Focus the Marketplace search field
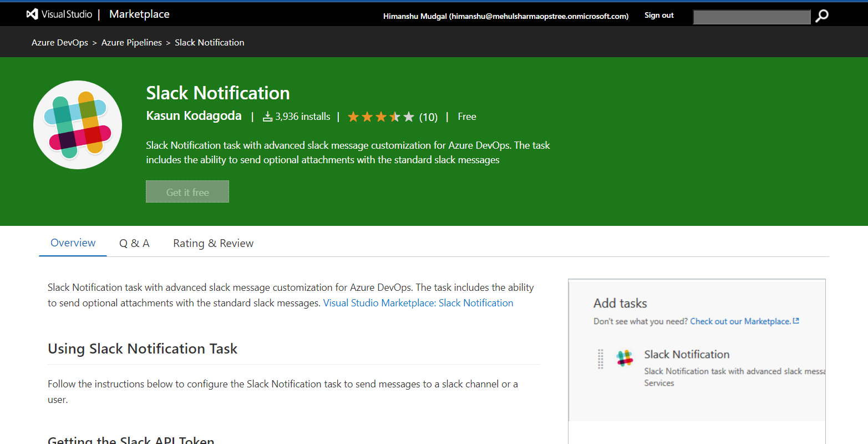The image size is (868, 444). (x=752, y=17)
